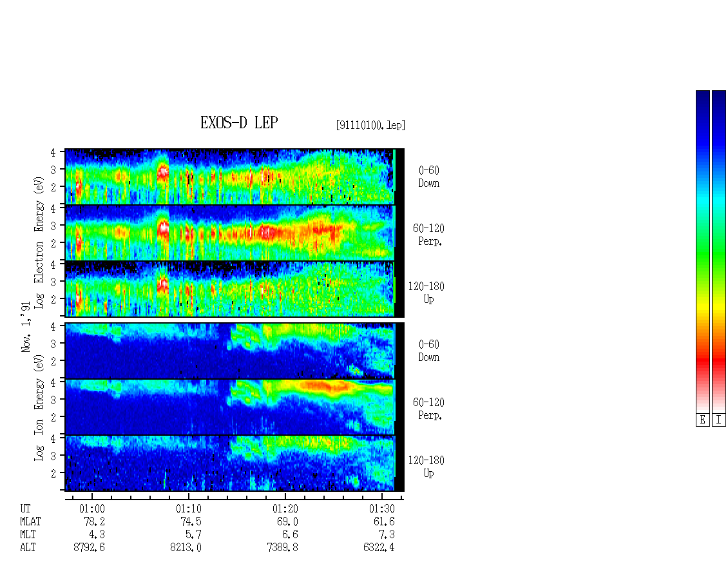Select the MLT value 7.3
The width and height of the screenshot is (728, 564).
[387, 535]
